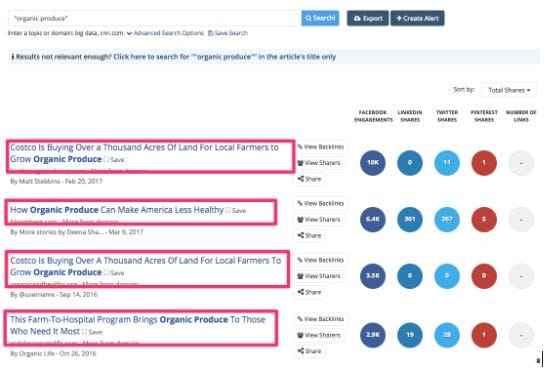
Task: Save the Sep 14, 2016 Costco article
Action: pyautogui.click(x=114, y=273)
